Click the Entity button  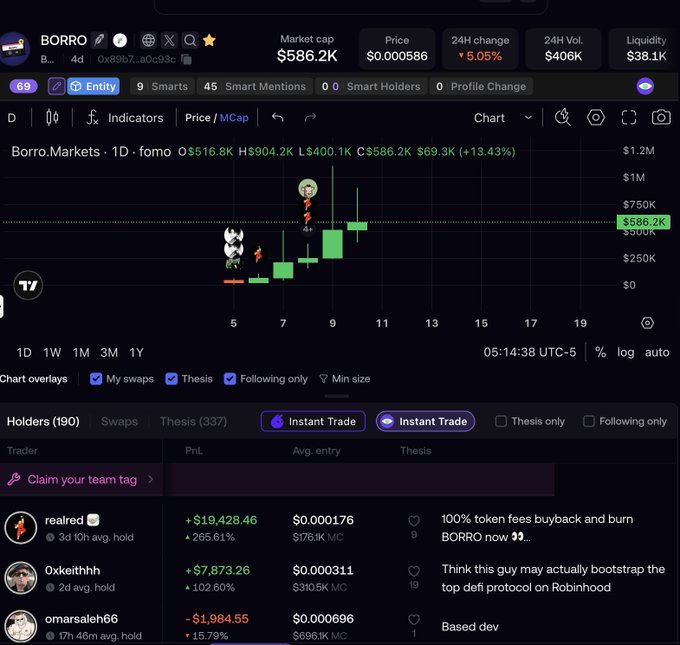coord(93,86)
